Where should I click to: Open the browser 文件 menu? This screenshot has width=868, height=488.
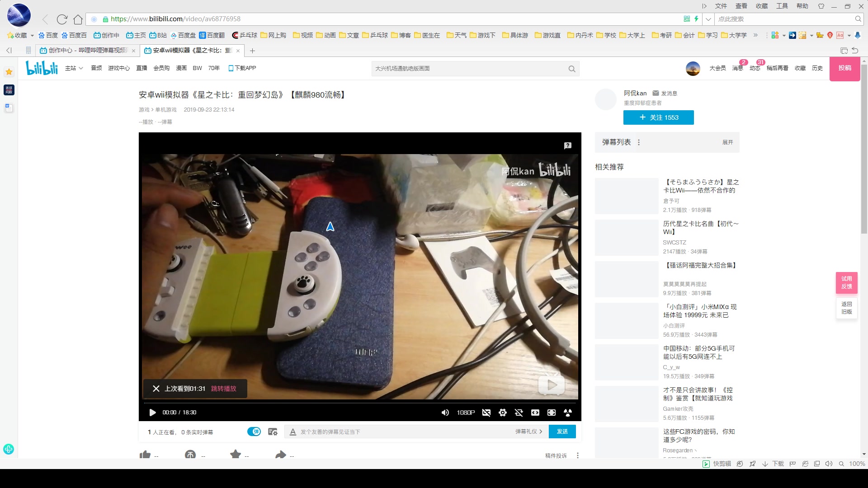(721, 6)
